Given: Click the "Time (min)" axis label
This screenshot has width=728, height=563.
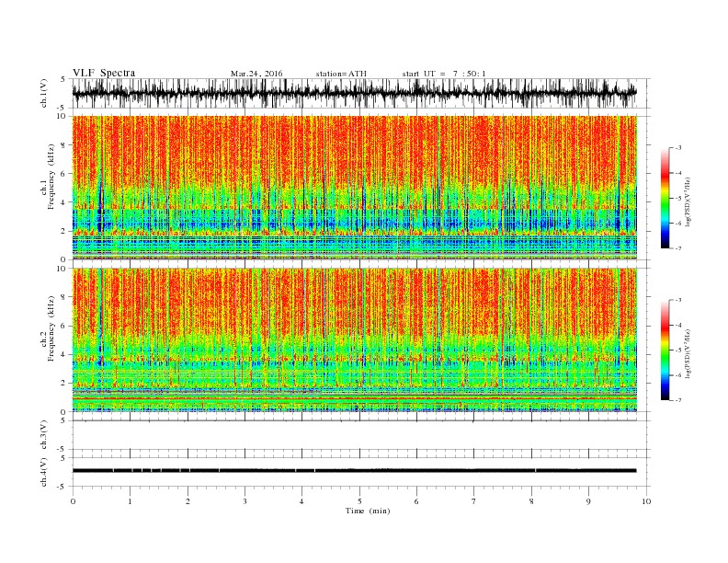Looking at the screenshot, I should (368, 511).
